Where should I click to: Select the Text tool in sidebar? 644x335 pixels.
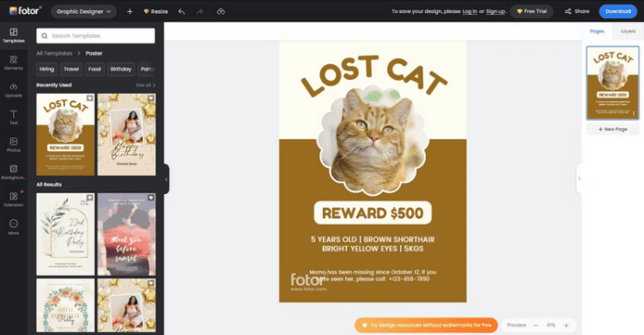pos(14,118)
